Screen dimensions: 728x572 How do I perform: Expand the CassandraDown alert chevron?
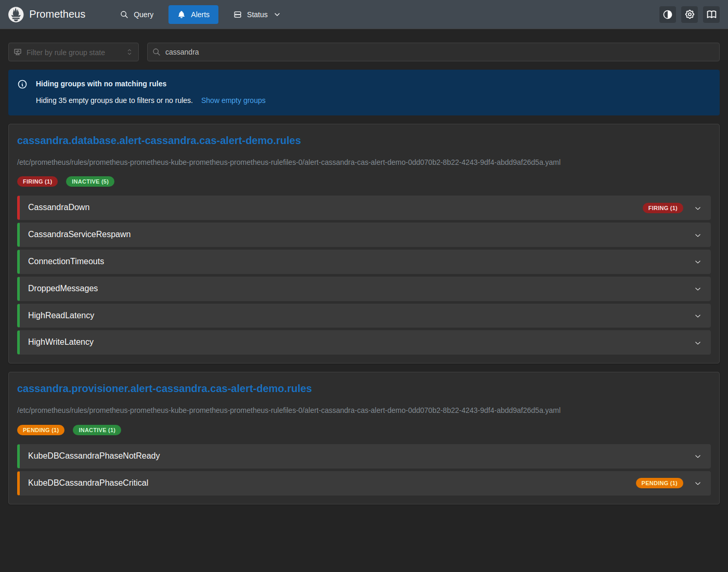[x=698, y=208]
